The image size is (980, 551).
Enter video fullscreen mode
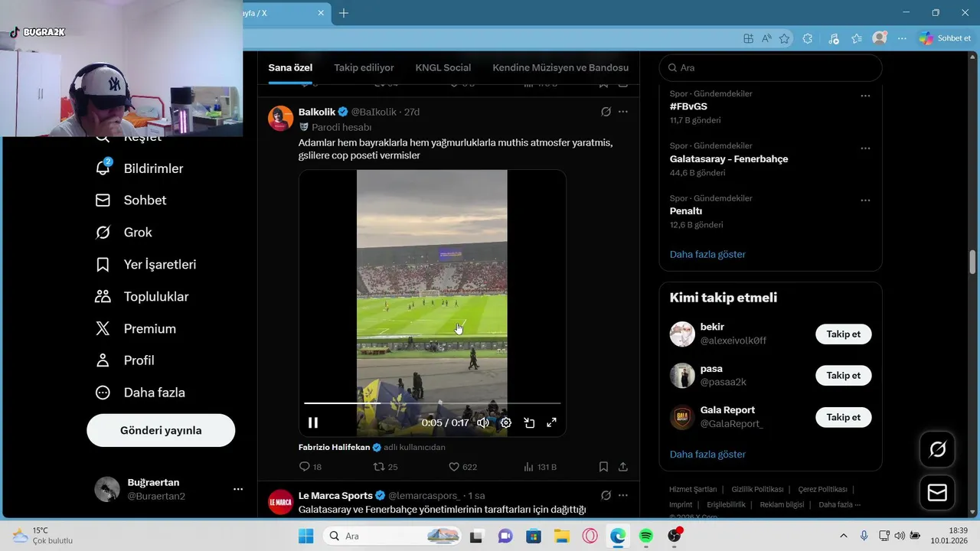[x=551, y=422]
